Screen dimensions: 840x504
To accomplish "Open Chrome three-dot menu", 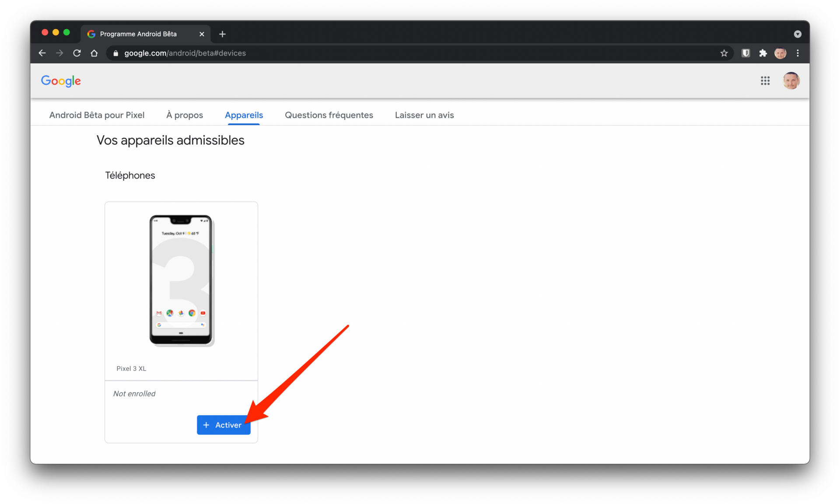I will [x=798, y=53].
